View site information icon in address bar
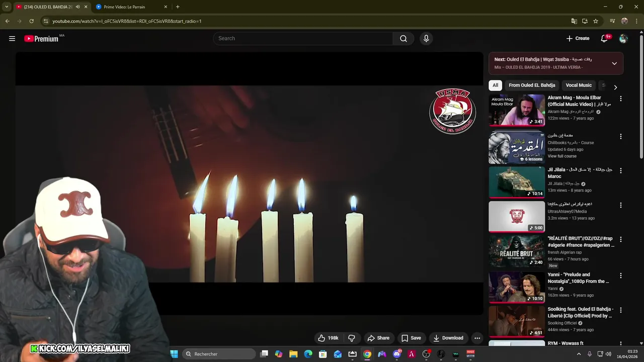Viewport: 644px width, 362px height. click(46, 21)
